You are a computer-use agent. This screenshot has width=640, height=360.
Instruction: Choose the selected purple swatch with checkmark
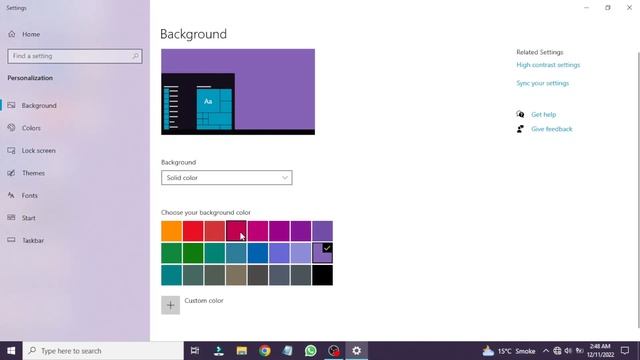tap(322, 253)
